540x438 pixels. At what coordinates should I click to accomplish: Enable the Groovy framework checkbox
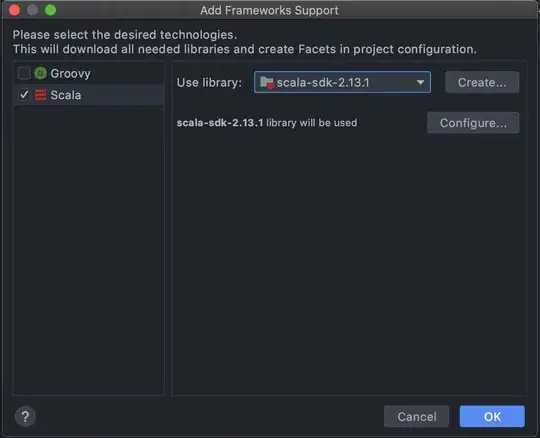pyautogui.click(x=24, y=73)
